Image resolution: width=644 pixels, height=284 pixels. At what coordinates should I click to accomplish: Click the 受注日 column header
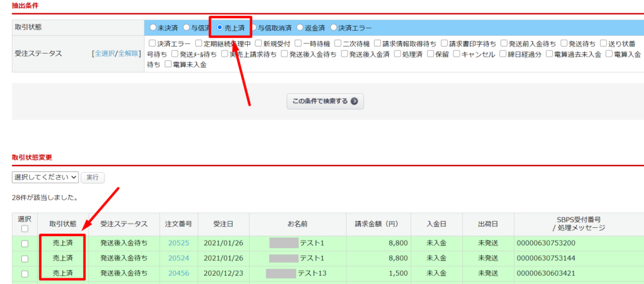click(x=223, y=224)
